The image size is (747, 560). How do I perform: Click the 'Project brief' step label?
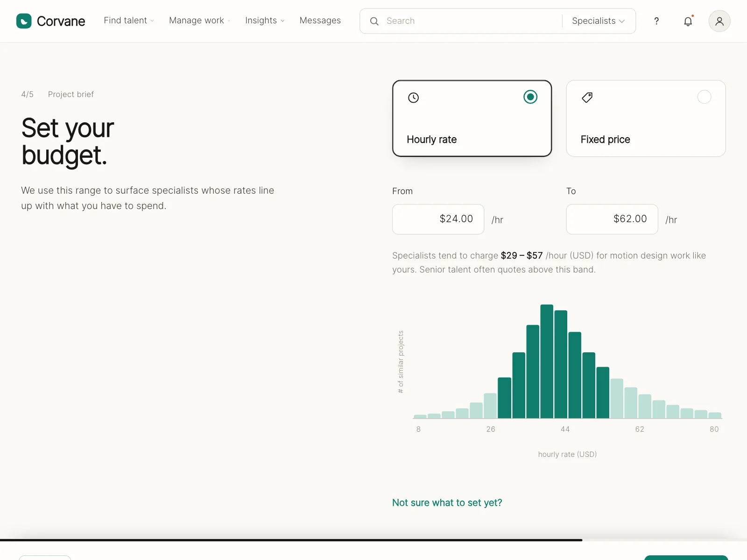click(x=71, y=94)
